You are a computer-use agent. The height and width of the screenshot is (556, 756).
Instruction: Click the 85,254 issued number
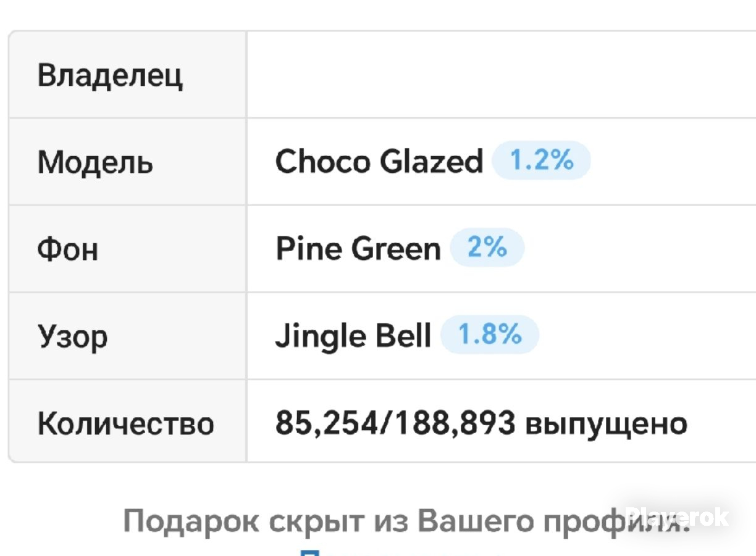click(329, 424)
